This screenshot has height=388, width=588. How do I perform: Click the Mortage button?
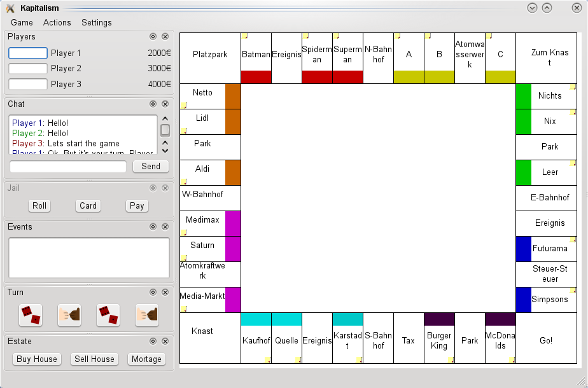tap(146, 359)
